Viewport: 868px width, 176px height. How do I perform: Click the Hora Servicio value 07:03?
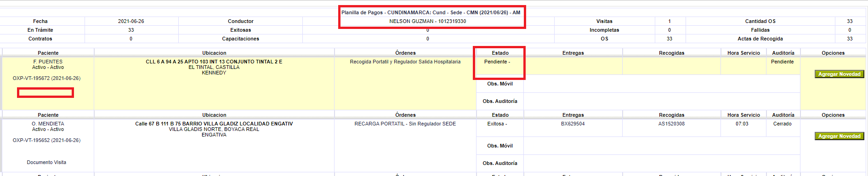click(742, 124)
